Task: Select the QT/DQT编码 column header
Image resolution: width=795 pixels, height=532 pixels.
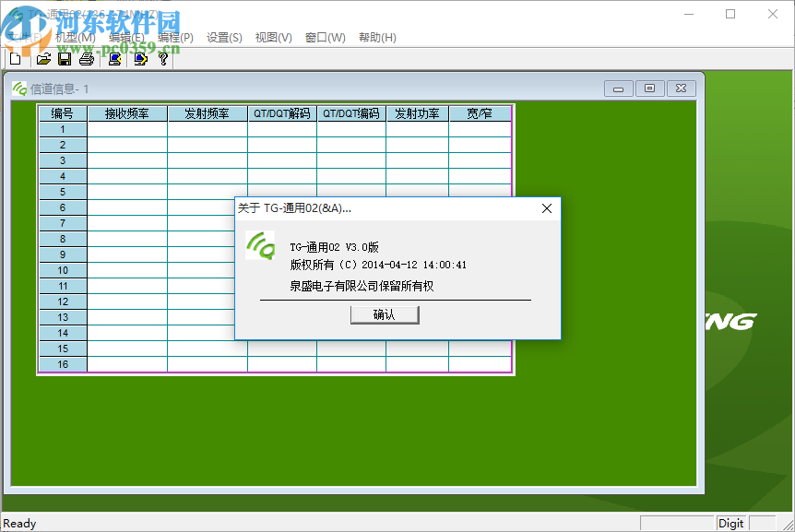Action: point(351,113)
